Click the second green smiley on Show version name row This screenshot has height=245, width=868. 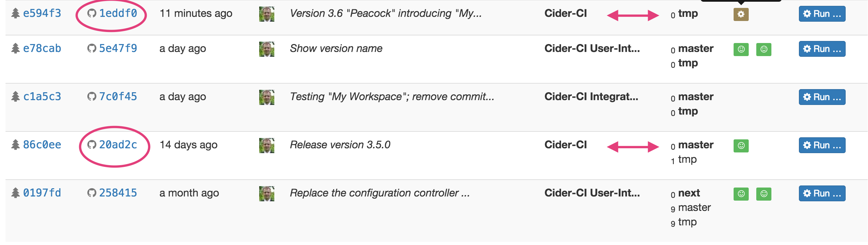pyautogui.click(x=763, y=49)
